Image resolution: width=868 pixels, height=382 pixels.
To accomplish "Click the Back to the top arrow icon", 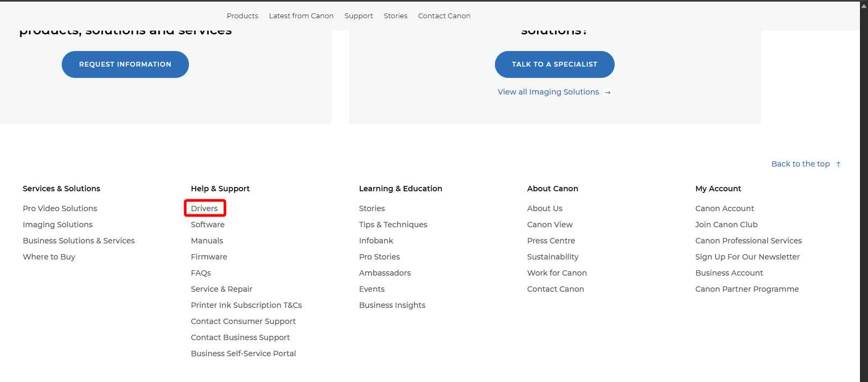I will coord(838,164).
